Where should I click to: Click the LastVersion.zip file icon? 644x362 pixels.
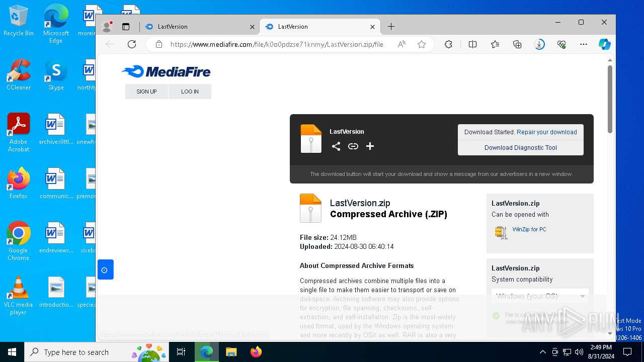tap(310, 208)
